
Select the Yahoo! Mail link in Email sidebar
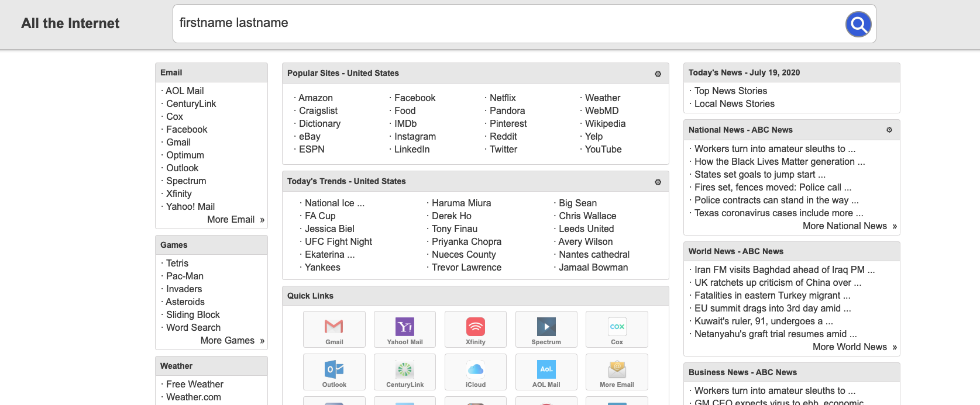click(190, 207)
